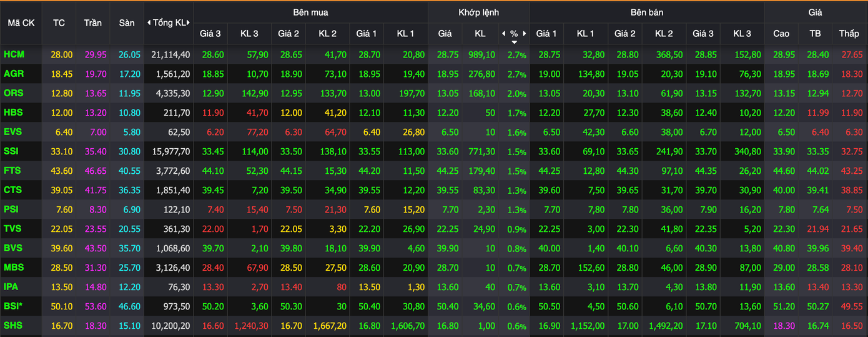Screen dimensions: 868x337
Task: Click the TC column header
Action: pyautogui.click(x=59, y=23)
